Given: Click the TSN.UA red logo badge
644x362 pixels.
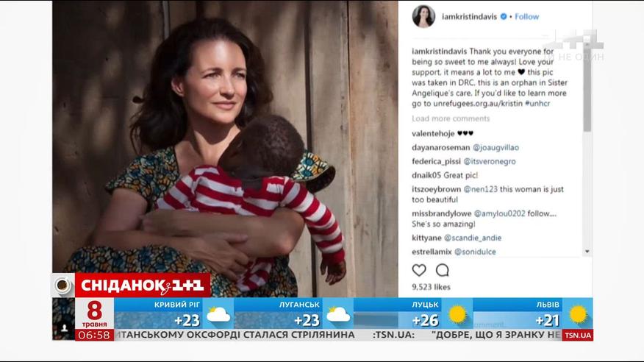Looking at the screenshot, I should [577, 336].
